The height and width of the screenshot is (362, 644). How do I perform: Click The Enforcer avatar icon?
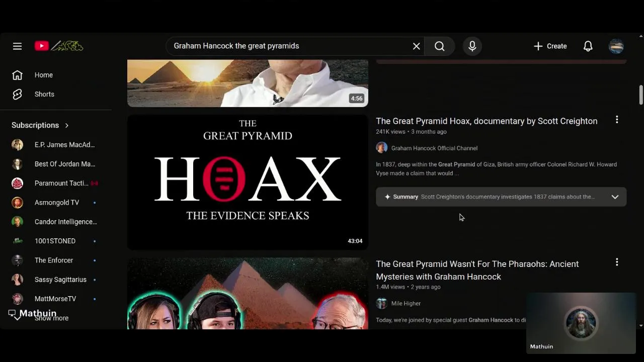pos(17,260)
